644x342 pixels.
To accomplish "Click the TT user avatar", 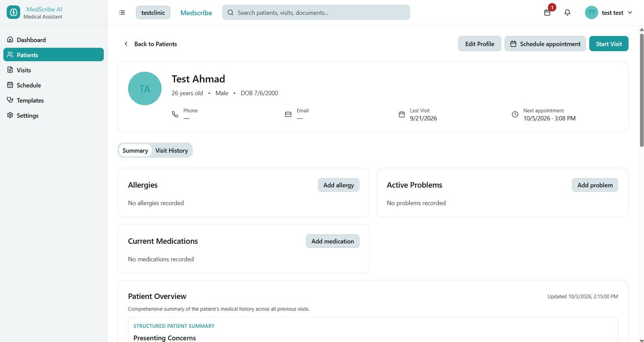I will click(x=591, y=12).
